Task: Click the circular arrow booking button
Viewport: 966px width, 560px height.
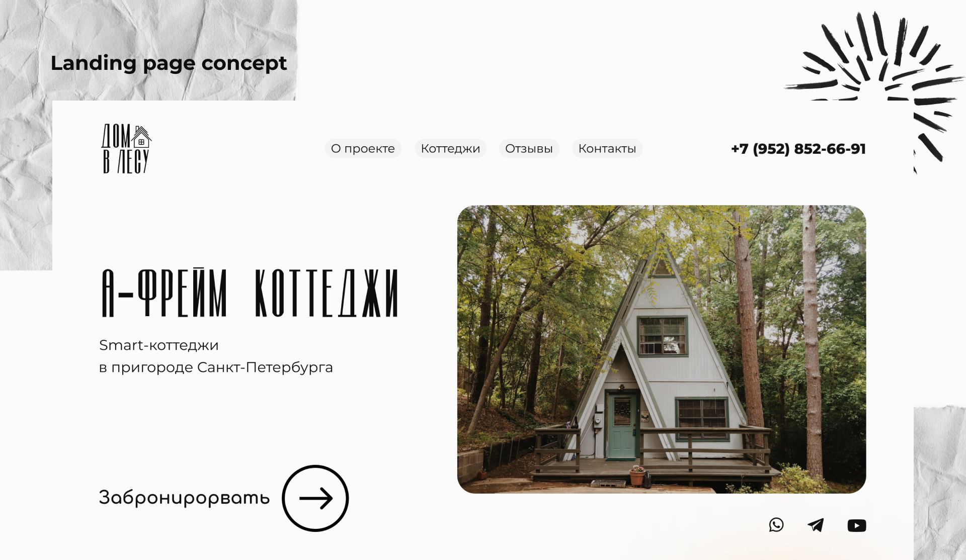Action: 315,498
